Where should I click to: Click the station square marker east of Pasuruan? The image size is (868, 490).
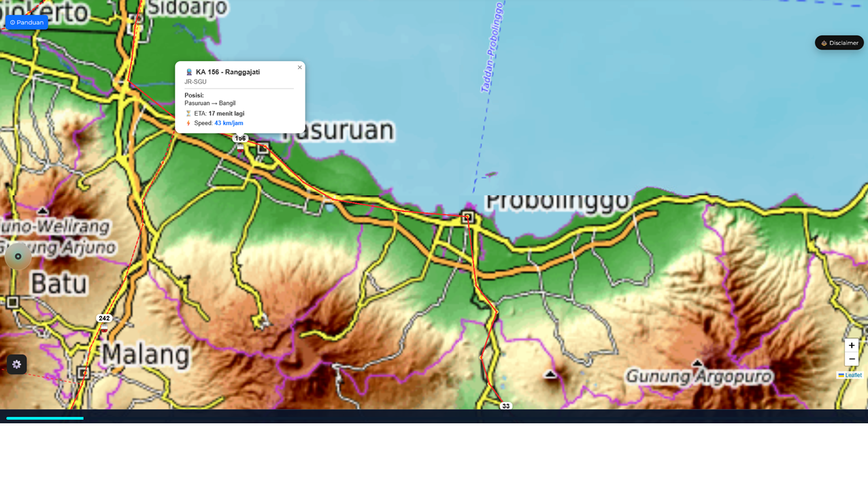[x=262, y=147]
